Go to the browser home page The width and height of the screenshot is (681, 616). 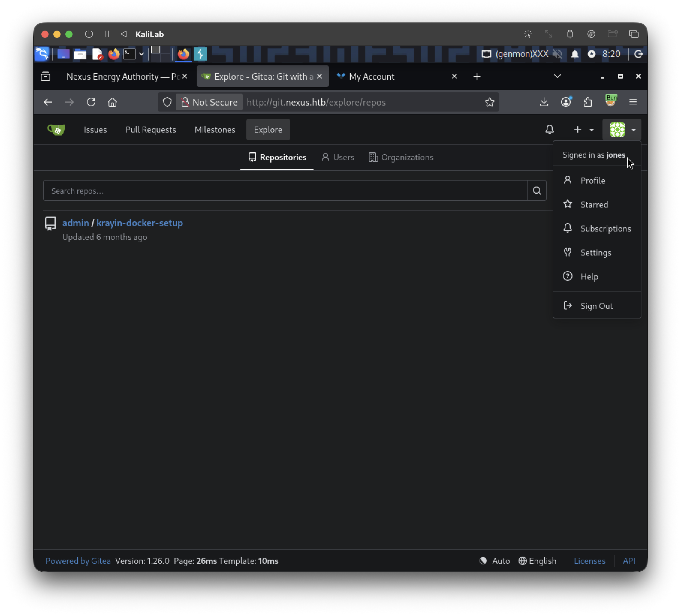click(x=112, y=102)
